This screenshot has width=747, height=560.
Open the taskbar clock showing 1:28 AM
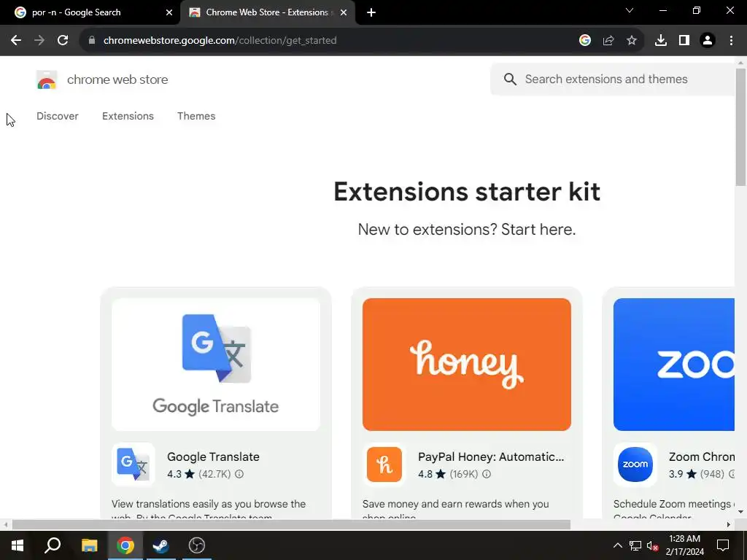click(684, 545)
